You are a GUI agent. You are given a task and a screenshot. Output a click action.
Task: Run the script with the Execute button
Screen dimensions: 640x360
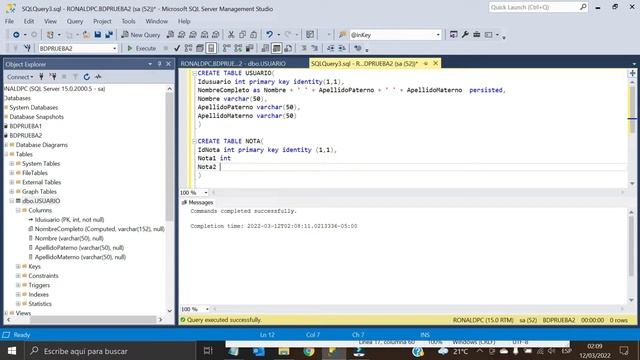point(141,48)
